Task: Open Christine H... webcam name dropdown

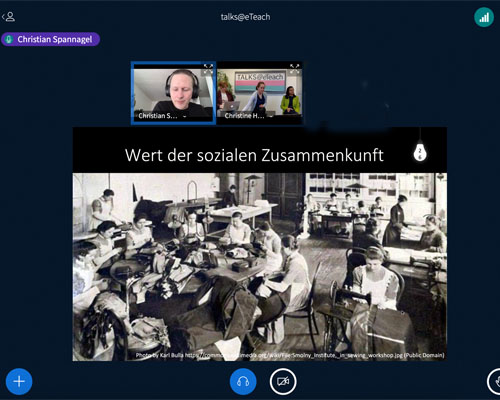Action: pos(248,116)
